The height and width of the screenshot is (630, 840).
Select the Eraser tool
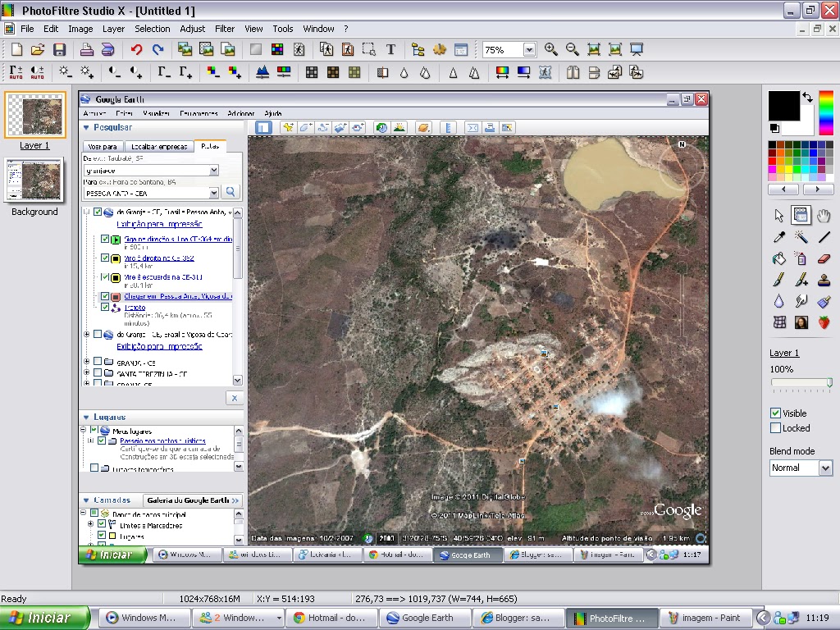click(x=824, y=258)
